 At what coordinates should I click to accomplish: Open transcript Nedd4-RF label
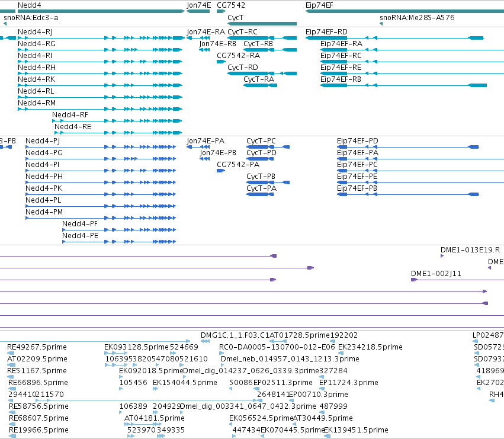click(x=70, y=115)
